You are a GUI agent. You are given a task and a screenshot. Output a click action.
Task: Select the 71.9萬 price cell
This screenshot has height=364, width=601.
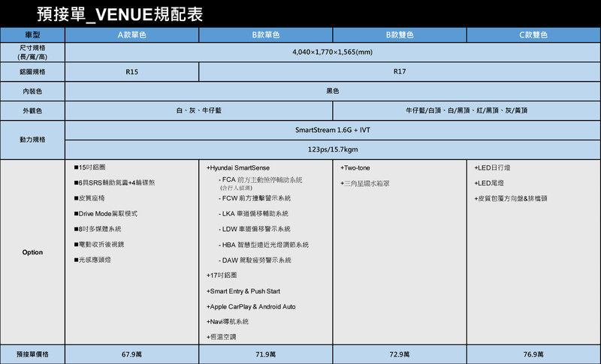coord(266,354)
